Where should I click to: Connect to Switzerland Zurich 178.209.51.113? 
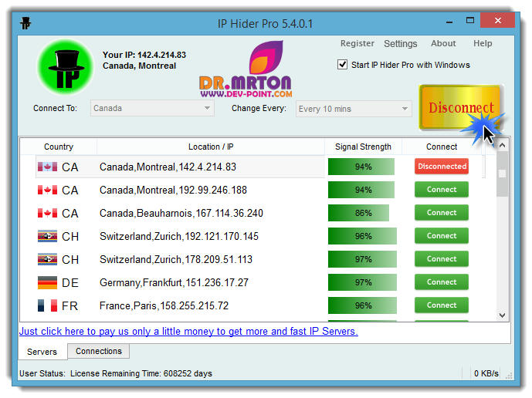click(x=442, y=259)
